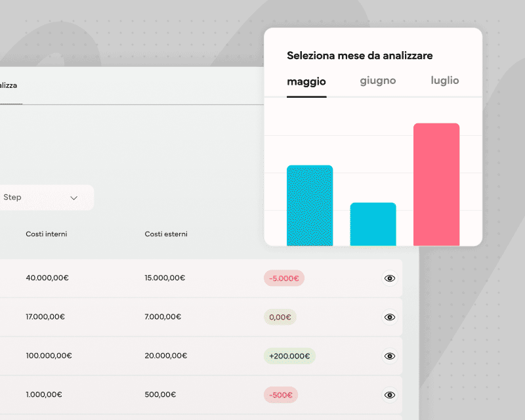Viewport: 525px width, 420px height.
Task: Sort by the Costi interni column header
Action: pos(47,234)
